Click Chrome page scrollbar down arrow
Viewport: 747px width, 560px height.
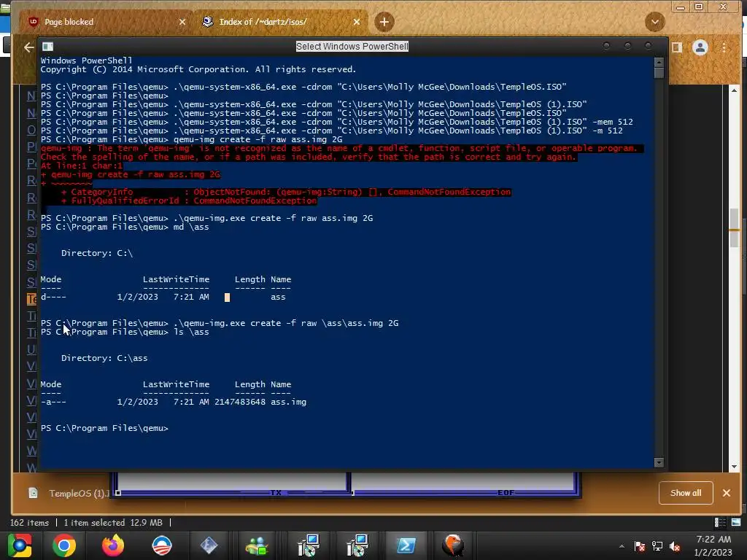(734, 467)
